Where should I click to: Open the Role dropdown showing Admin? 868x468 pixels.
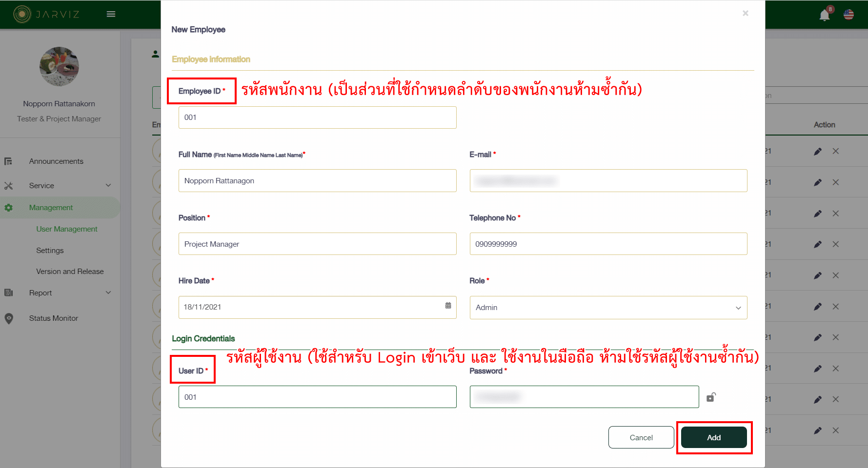[608, 308]
